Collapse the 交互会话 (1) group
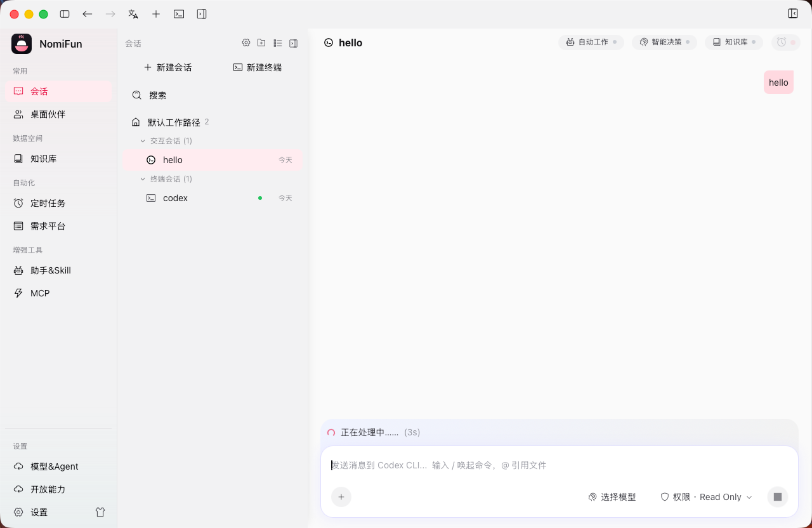This screenshot has width=812, height=528. coord(166,141)
